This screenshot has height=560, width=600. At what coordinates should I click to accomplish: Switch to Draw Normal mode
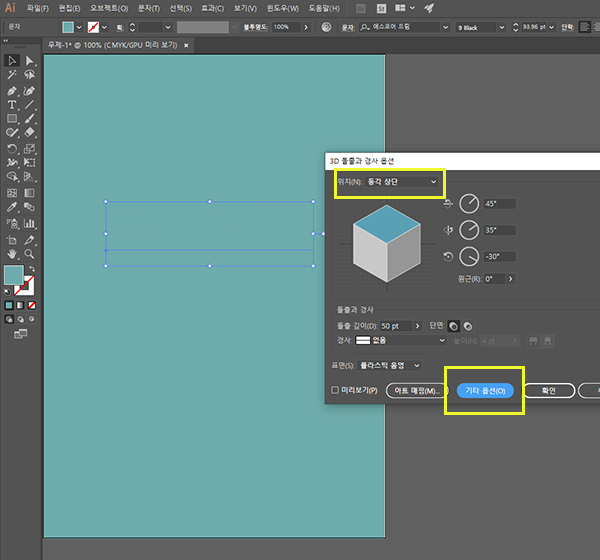pos(9,319)
